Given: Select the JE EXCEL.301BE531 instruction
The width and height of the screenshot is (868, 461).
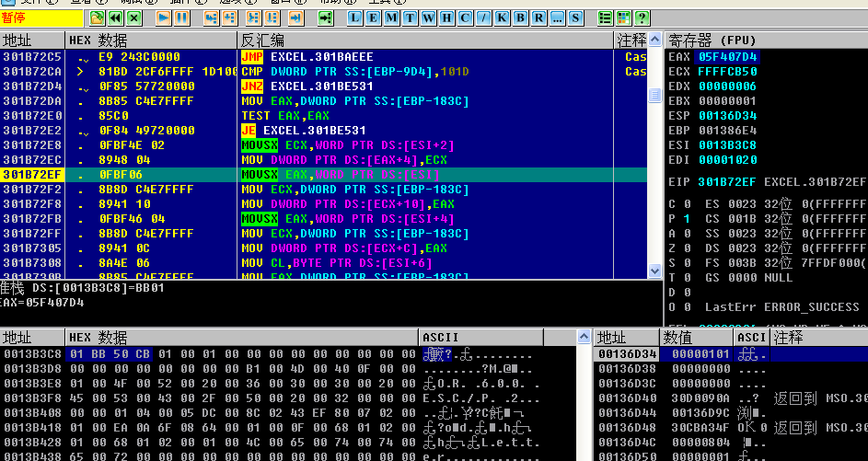Looking at the screenshot, I should point(324,131).
